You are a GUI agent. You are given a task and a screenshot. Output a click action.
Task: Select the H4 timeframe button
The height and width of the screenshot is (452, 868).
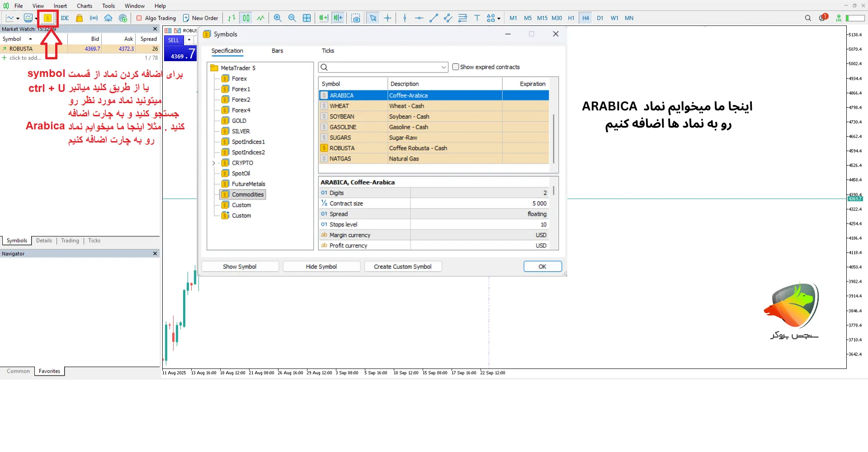(x=585, y=18)
